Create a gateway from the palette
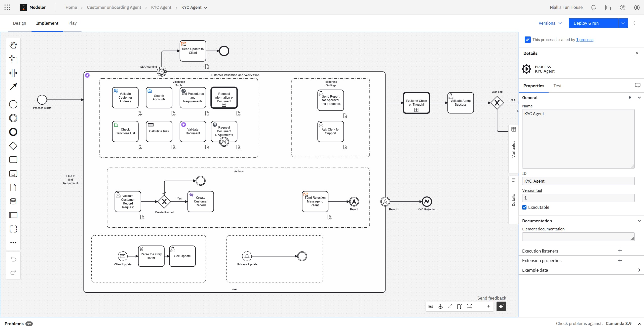The image size is (644, 329). (x=13, y=146)
